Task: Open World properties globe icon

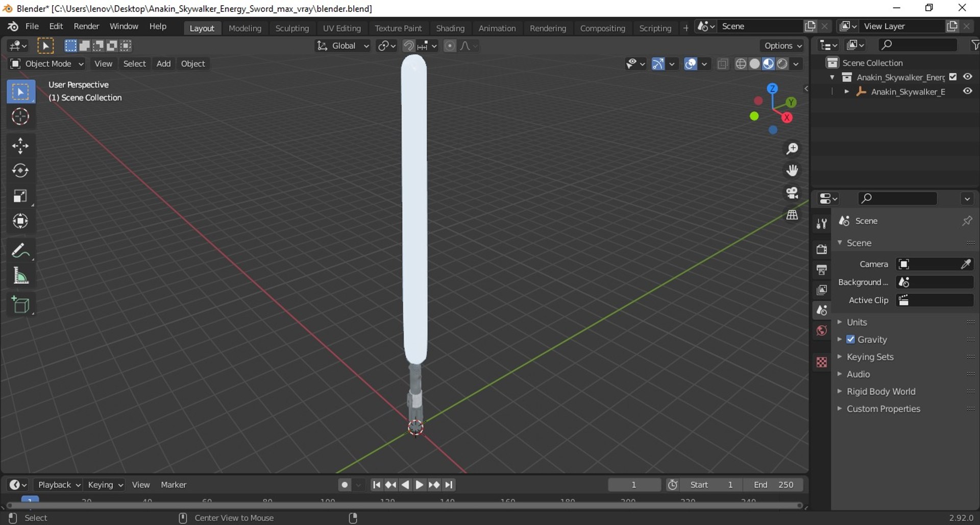Action: pyautogui.click(x=821, y=331)
